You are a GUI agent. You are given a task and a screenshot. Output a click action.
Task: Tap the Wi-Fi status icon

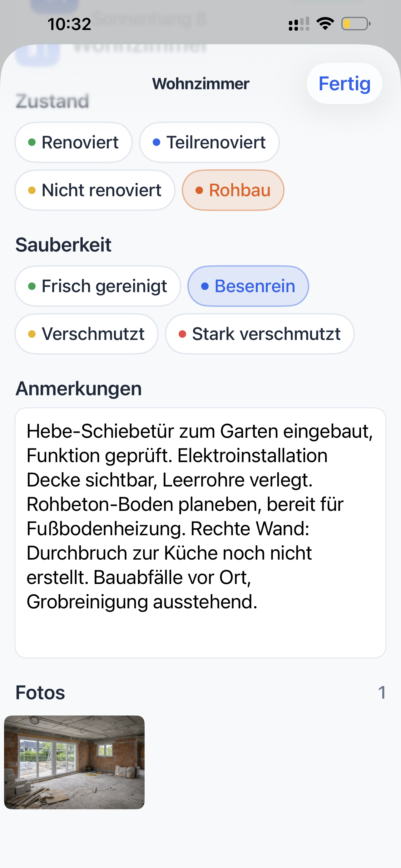tap(325, 24)
